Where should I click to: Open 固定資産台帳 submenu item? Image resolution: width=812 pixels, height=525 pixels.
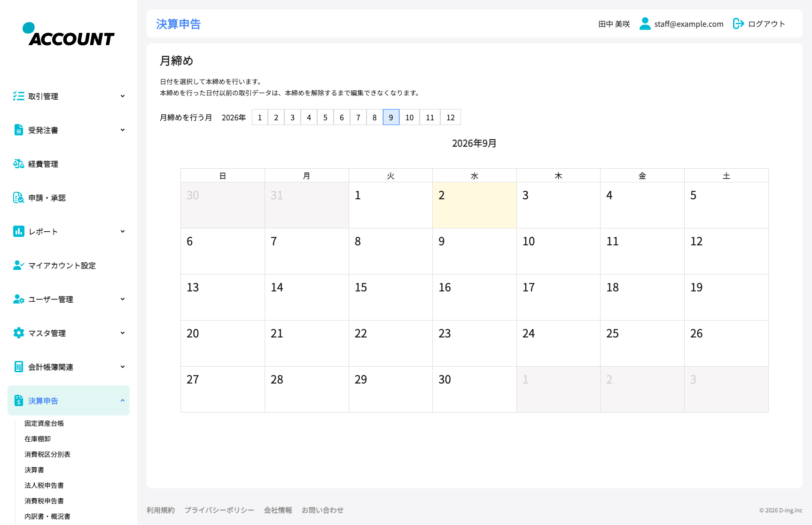pyautogui.click(x=44, y=423)
